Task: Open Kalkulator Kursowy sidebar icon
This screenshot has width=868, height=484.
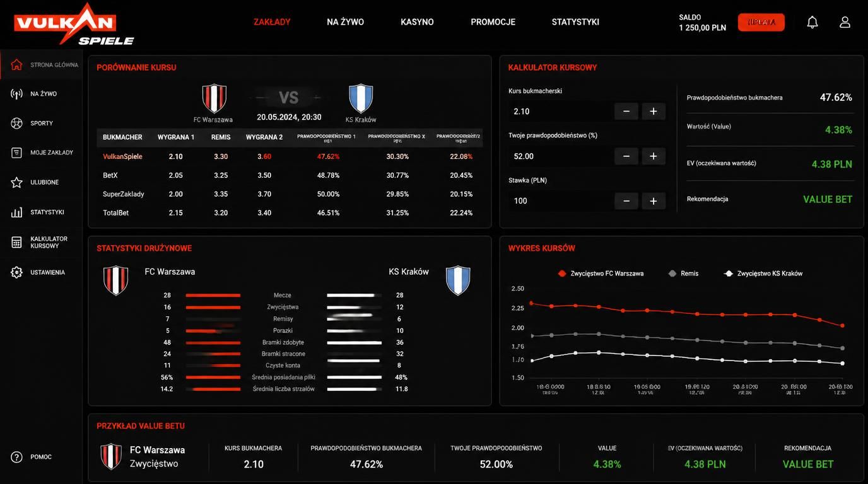Action: (16, 242)
